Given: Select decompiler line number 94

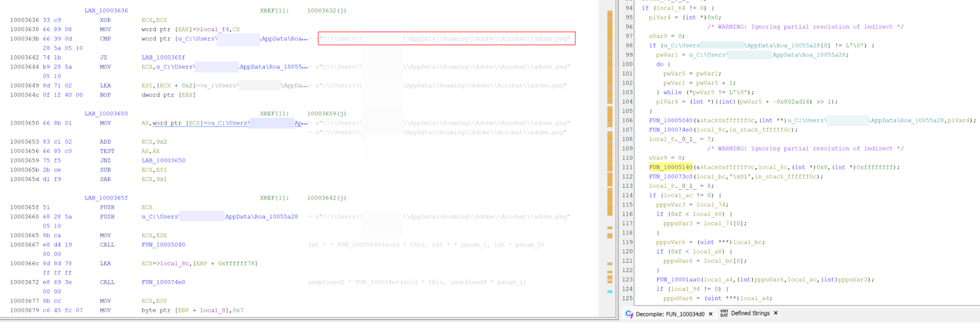Looking at the screenshot, I should 628,8.
